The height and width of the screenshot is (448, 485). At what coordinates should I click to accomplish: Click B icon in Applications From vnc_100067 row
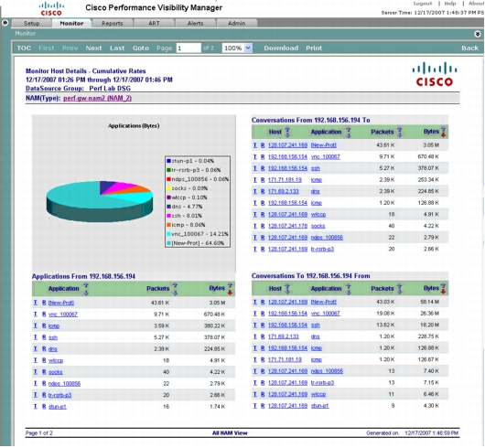(x=44, y=315)
